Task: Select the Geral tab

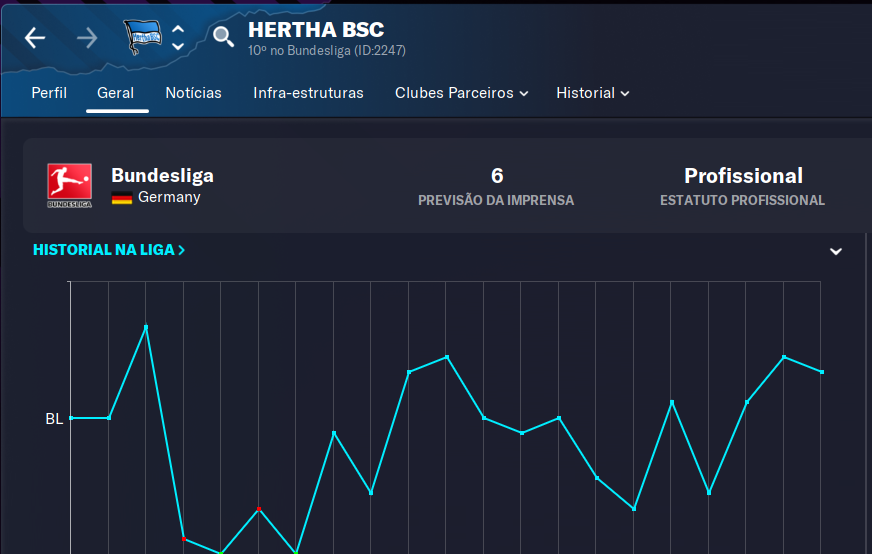Action: click(x=116, y=93)
